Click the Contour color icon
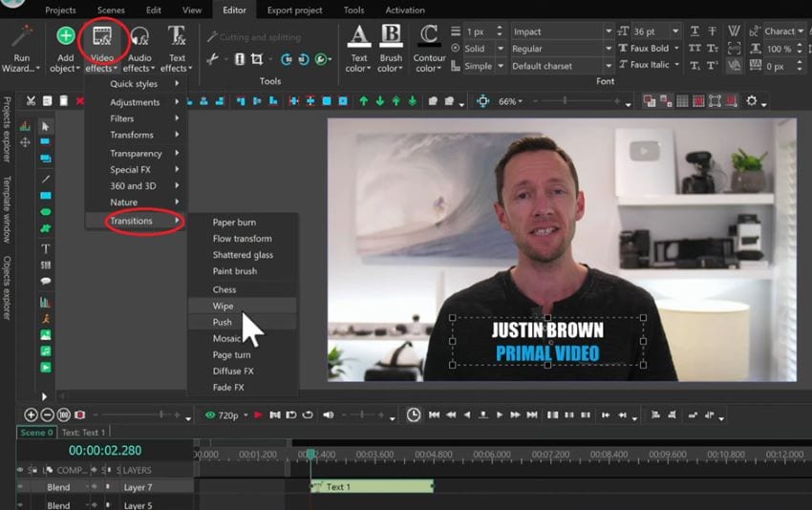Image resolution: width=812 pixels, height=510 pixels. (x=429, y=36)
